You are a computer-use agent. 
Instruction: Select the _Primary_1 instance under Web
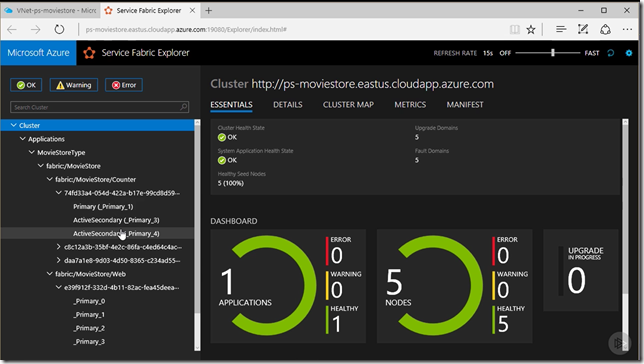(x=89, y=314)
